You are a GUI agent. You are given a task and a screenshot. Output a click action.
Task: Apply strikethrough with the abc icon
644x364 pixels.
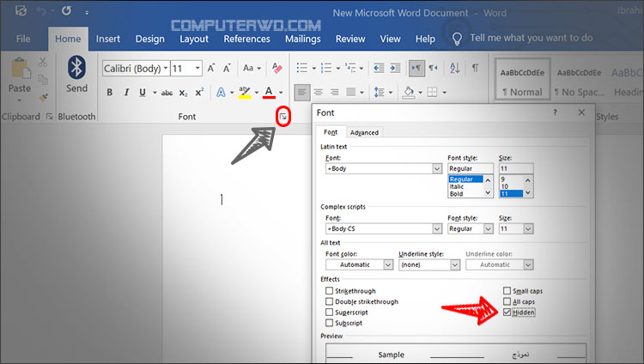(167, 93)
